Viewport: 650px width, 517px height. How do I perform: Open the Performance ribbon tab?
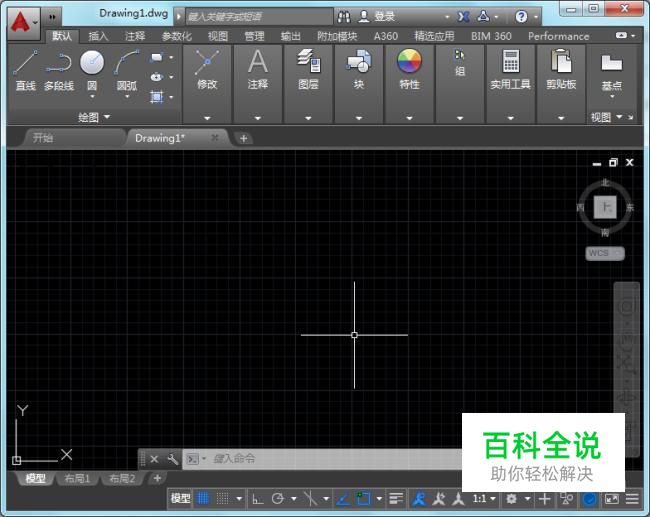tap(558, 36)
